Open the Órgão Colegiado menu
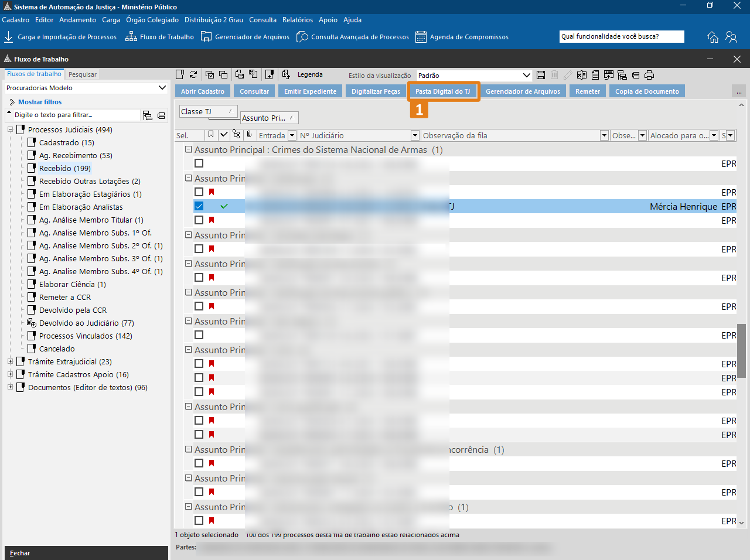 coord(152,20)
